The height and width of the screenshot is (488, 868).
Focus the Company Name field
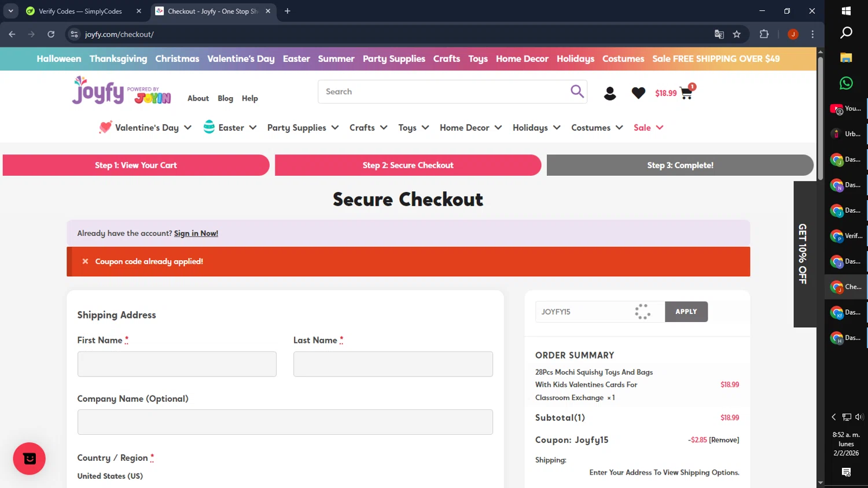tap(285, 422)
